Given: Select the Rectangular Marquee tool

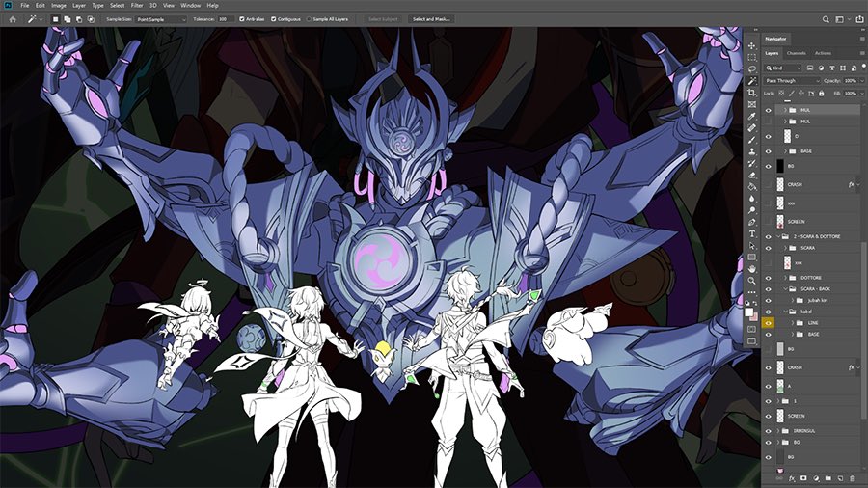Looking at the screenshot, I should pyautogui.click(x=751, y=58).
